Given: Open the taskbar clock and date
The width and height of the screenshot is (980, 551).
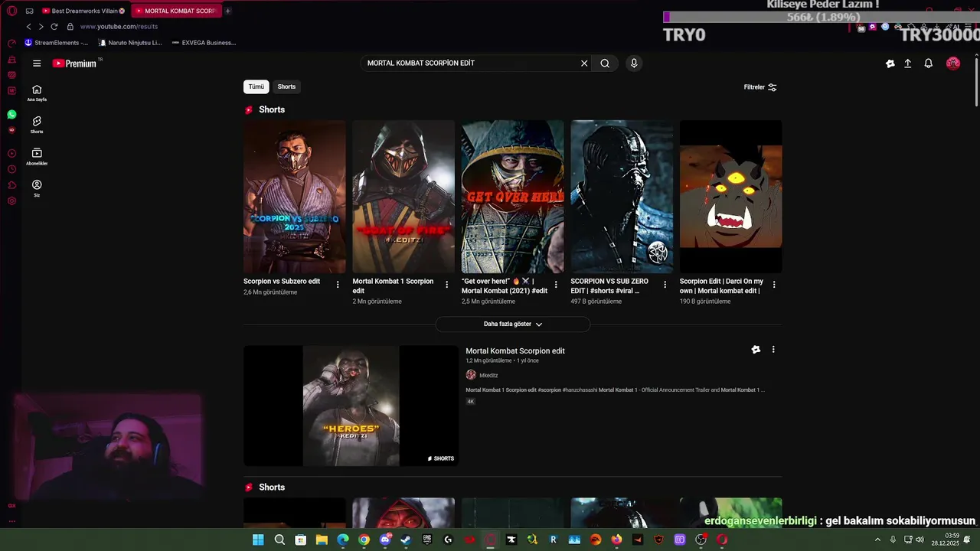Looking at the screenshot, I should 945,540.
